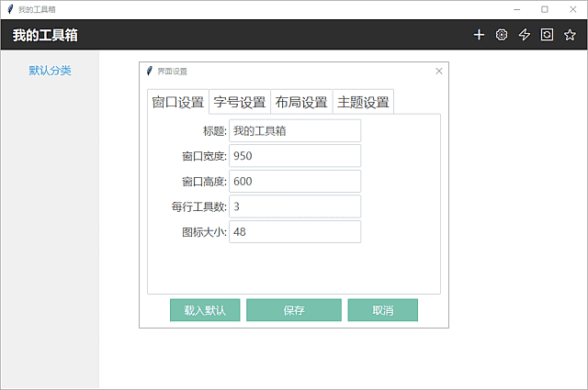
Task: Click the 窗口宽度: label
Action: click(x=204, y=156)
